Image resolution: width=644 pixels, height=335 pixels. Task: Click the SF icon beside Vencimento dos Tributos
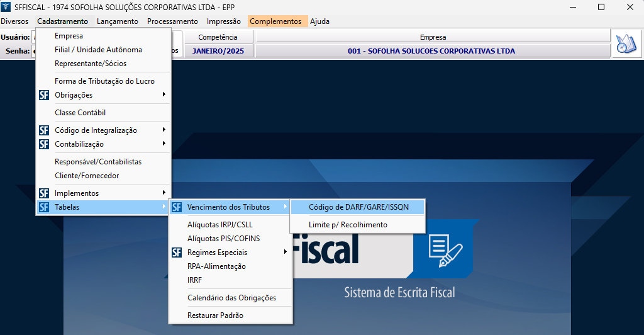pyautogui.click(x=177, y=207)
